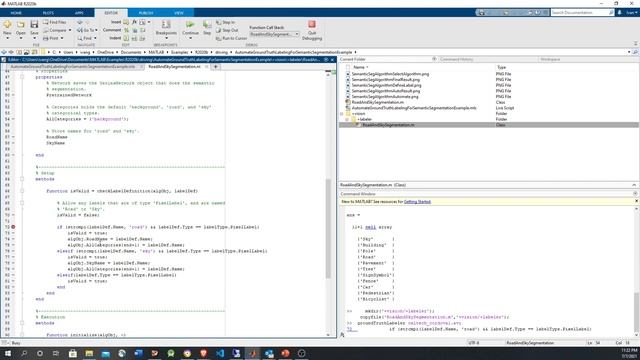
Task: Click the Save disk icon
Action: click(x=34, y=25)
